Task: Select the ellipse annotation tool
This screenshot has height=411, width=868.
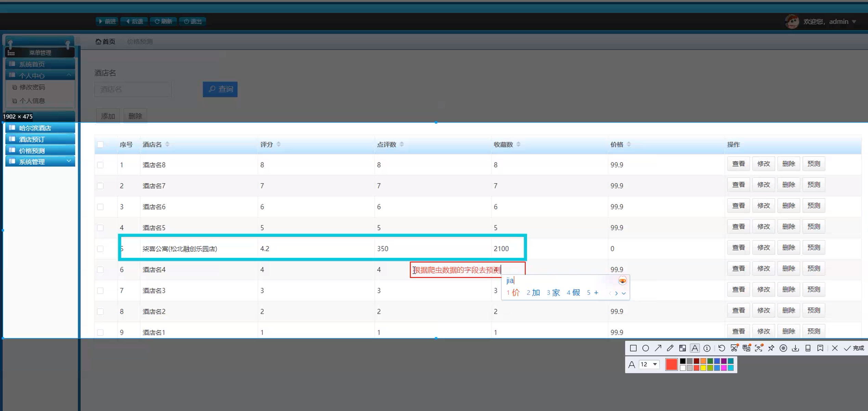Action: click(645, 348)
